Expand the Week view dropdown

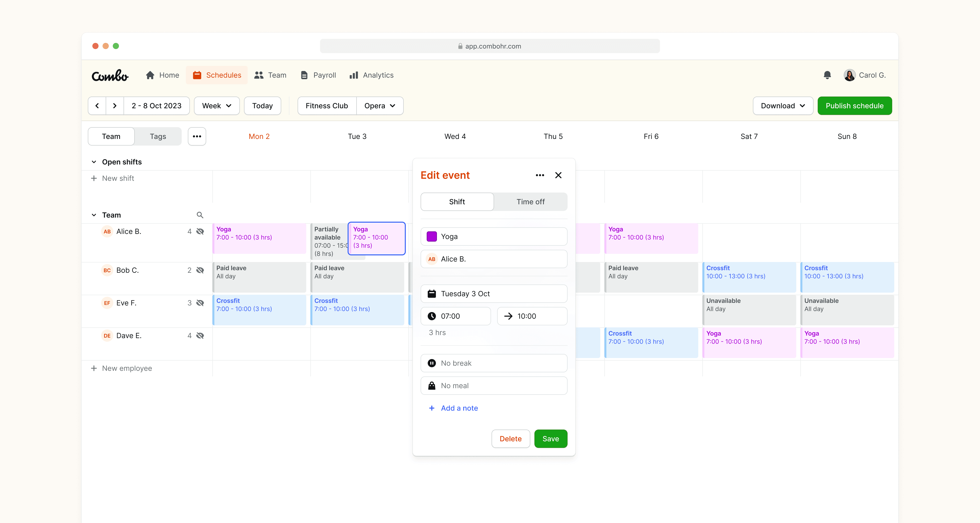point(216,105)
